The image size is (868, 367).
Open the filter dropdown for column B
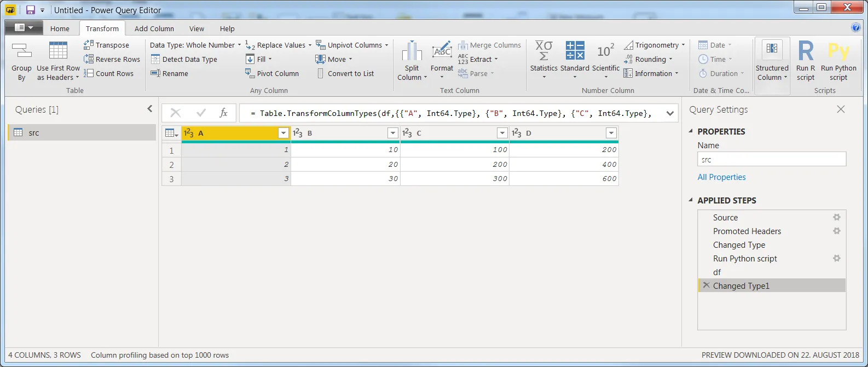tap(392, 133)
